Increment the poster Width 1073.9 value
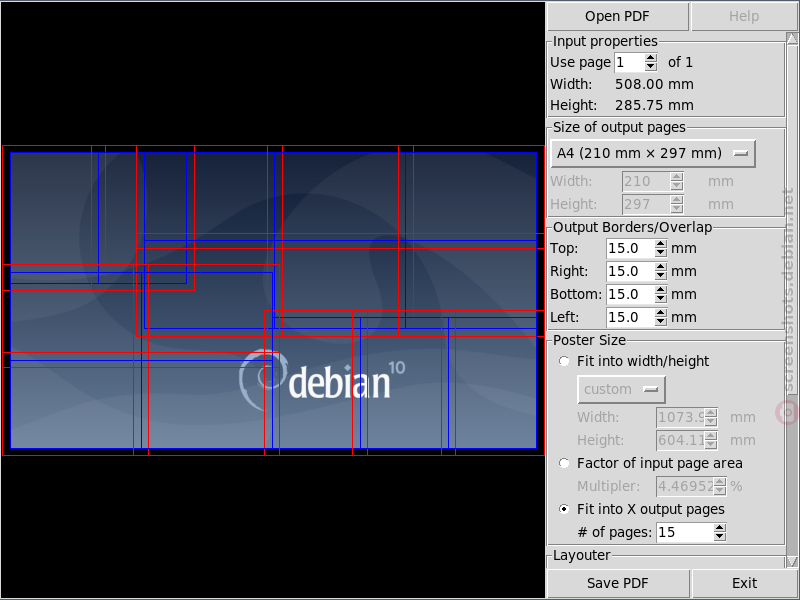The image size is (800, 600). coord(711,413)
